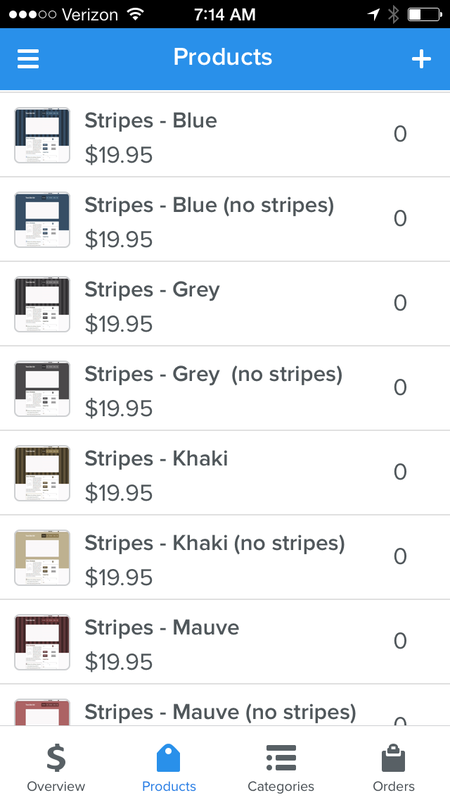450x800 pixels.
Task: Open the Stripes - Mauve (no stripes) row
Action: 225,705
